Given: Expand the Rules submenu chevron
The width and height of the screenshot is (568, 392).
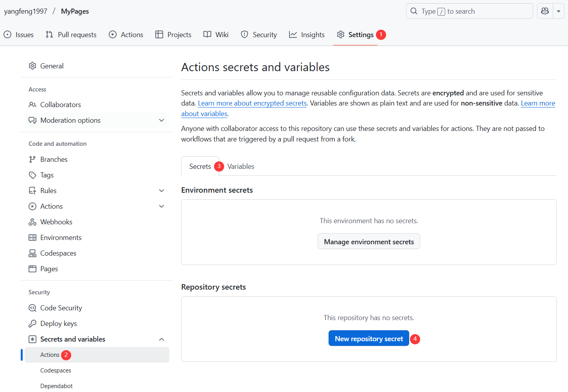Looking at the screenshot, I should [162, 191].
